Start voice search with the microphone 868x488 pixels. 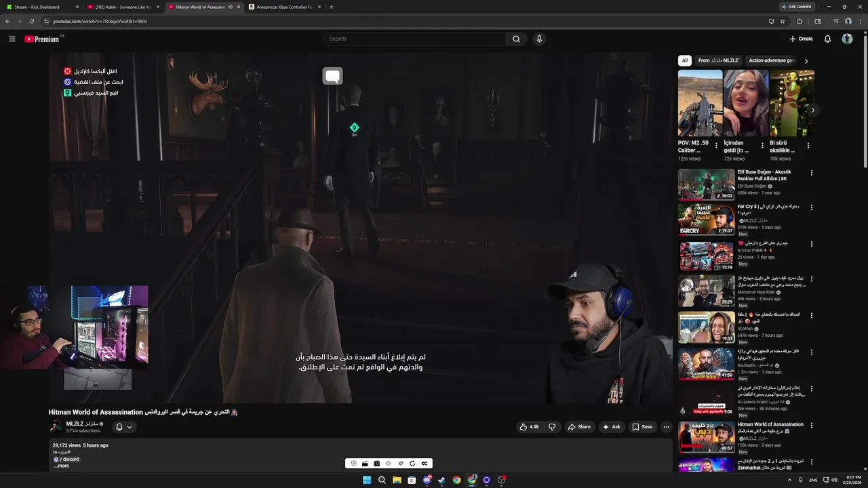[539, 39]
